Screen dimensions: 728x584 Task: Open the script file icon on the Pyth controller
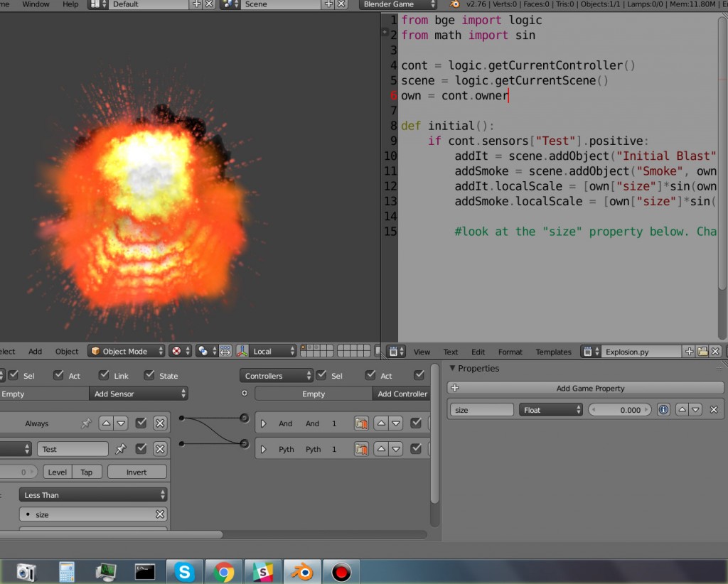coord(361,448)
